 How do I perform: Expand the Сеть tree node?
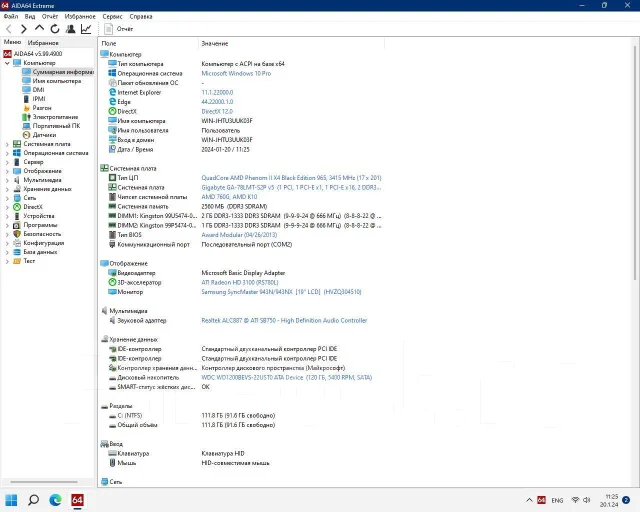pos(7,198)
